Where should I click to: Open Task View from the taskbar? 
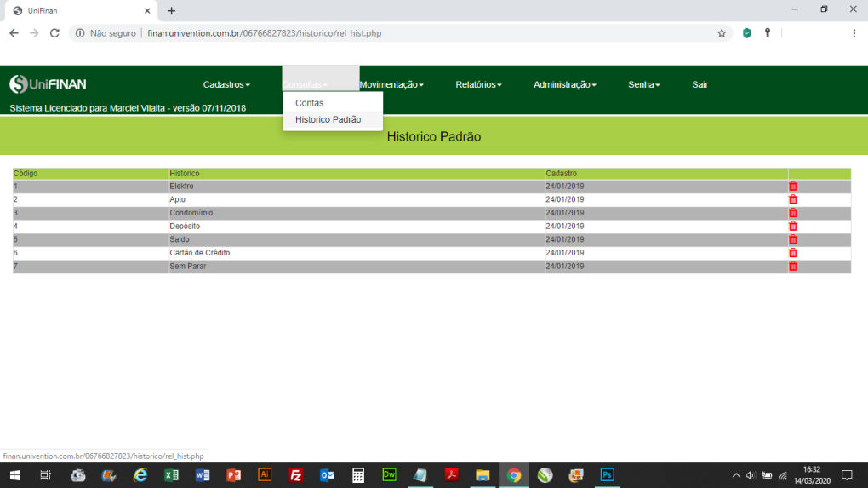(x=46, y=475)
